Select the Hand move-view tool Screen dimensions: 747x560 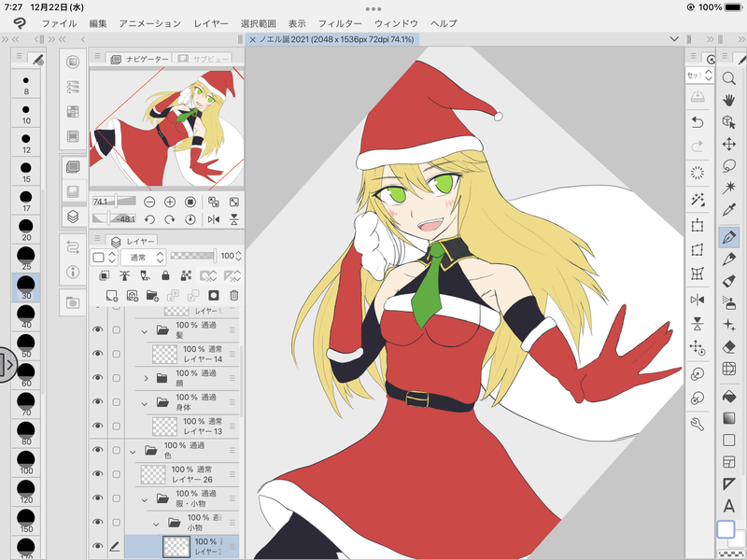728,100
